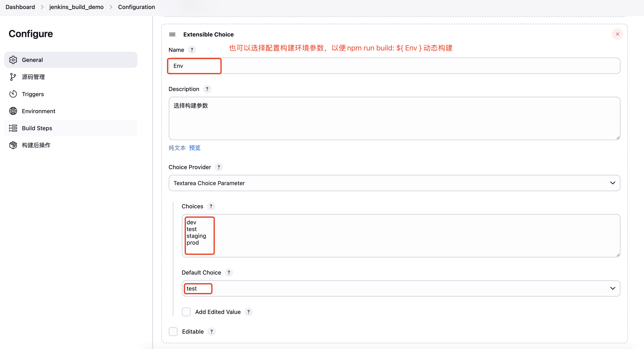Click breadcrumb arrow after Dashboard

42,7
